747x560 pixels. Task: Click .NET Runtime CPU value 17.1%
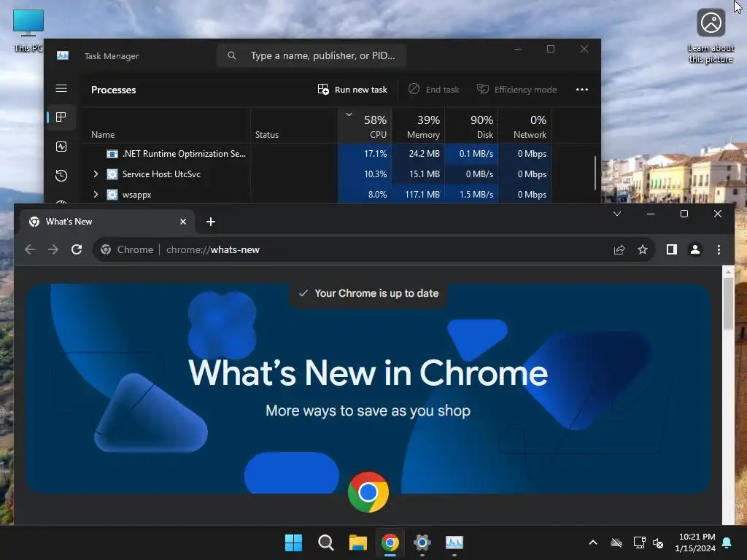click(376, 154)
